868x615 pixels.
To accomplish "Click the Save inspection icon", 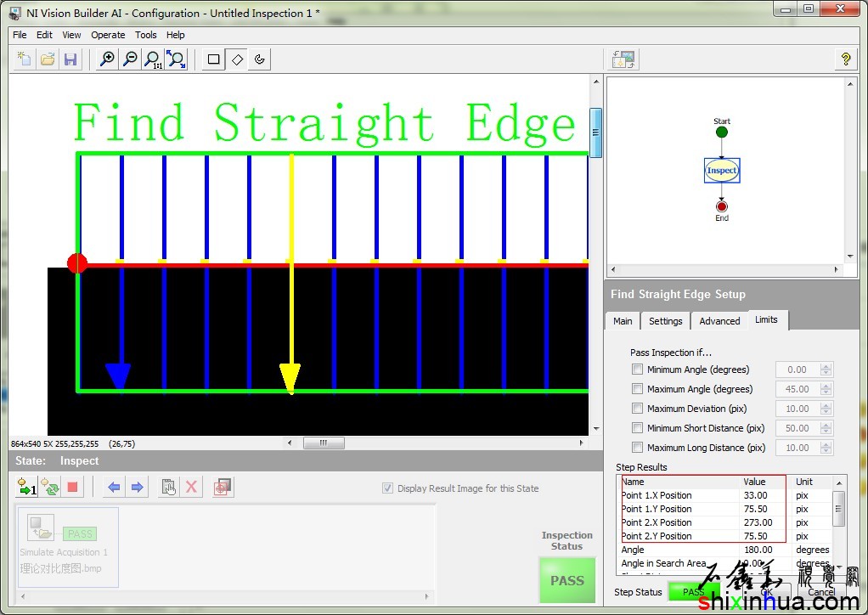I will point(70,59).
